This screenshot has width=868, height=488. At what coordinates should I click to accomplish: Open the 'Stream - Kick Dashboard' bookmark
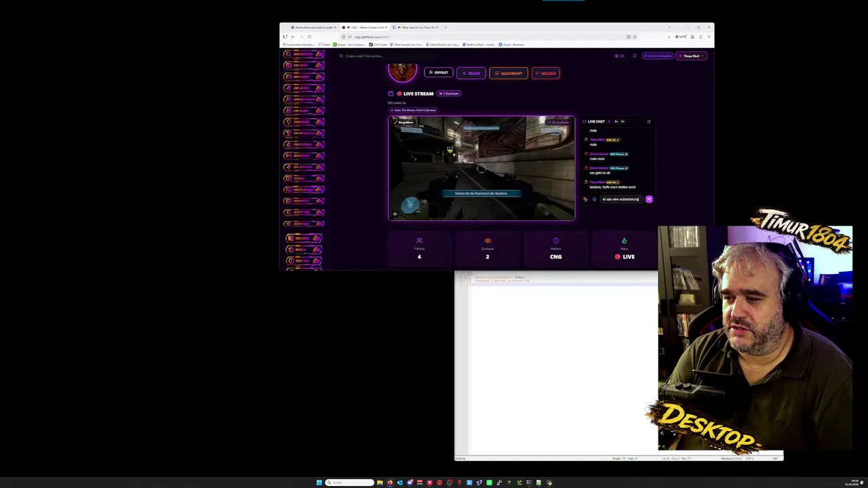[x=349, y=45]
